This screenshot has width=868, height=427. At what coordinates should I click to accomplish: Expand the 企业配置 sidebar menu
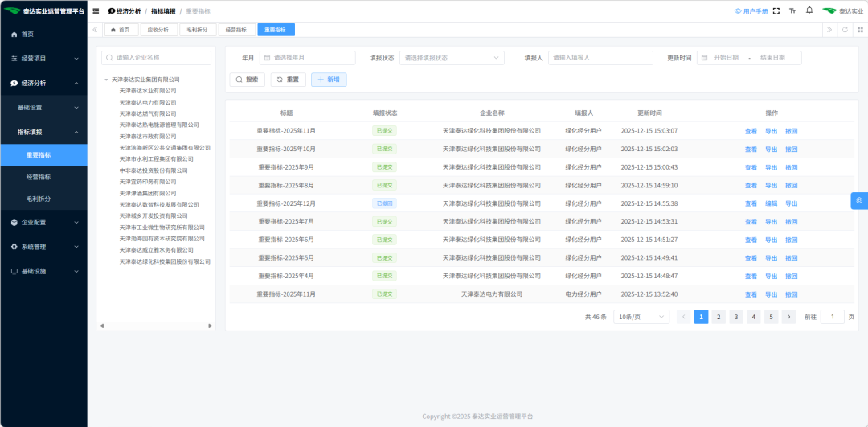(43, 222)
